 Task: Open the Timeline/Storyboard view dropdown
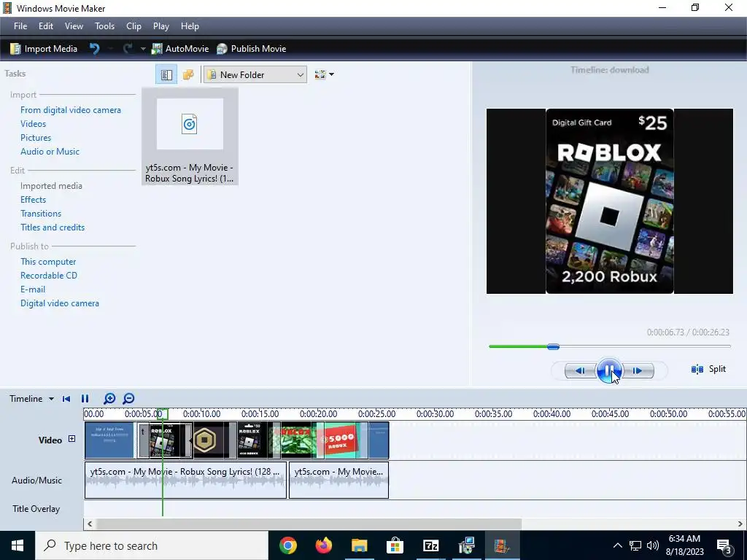(x=31, y=399)
